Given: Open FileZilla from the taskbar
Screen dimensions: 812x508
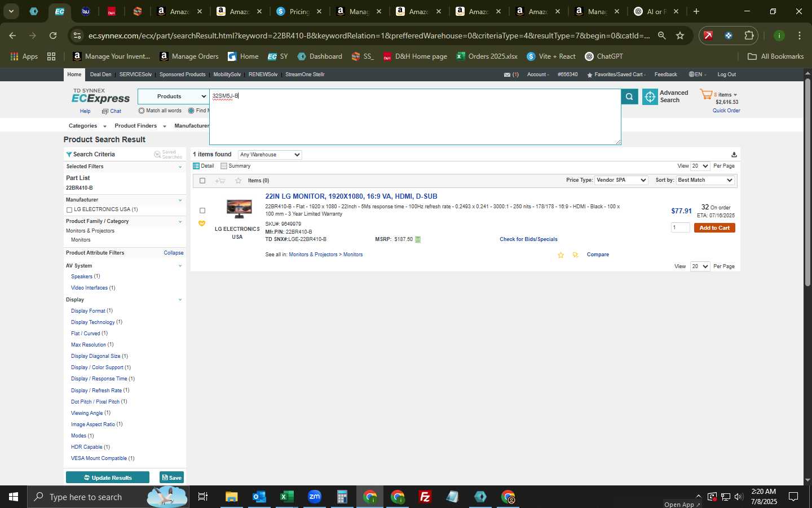Looking at the screenshot, I should pyautogui.click(x=425, y=497).
